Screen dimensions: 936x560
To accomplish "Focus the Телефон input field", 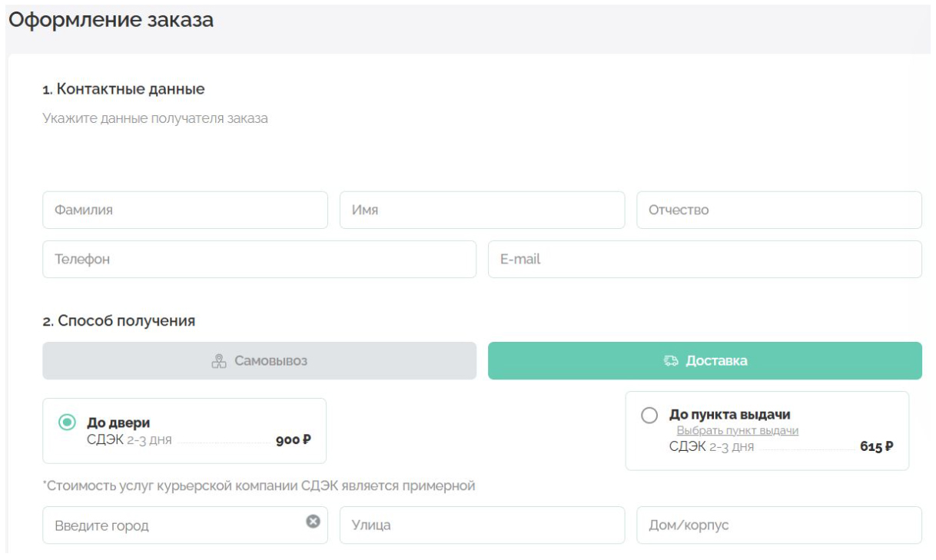I will pos(259,260).
